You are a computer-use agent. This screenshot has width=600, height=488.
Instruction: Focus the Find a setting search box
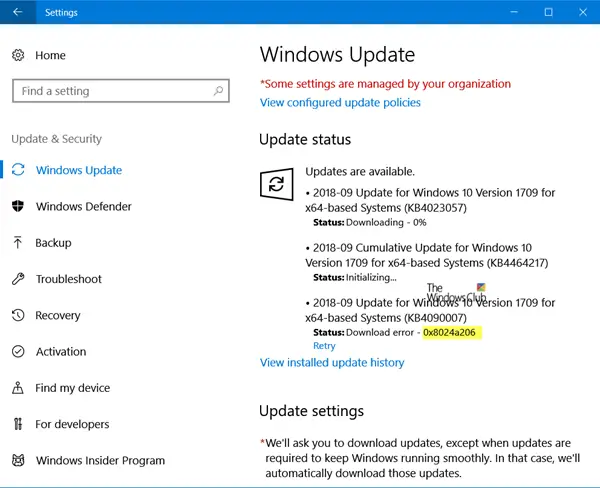coord(121,91)
